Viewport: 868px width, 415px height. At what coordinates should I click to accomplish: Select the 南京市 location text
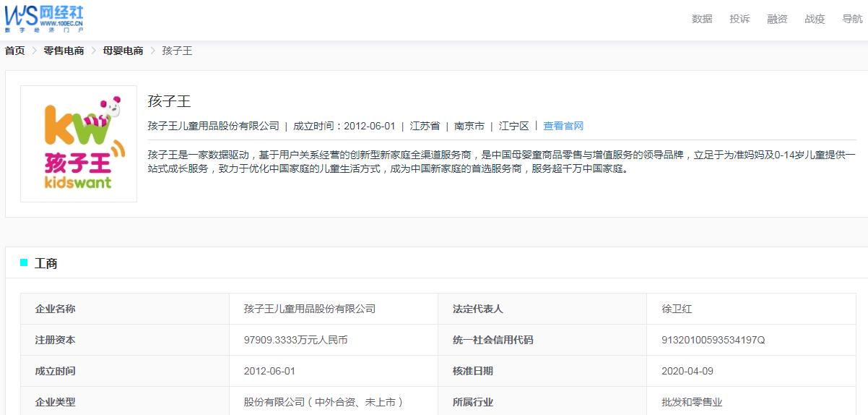click(x=469, y=126)
